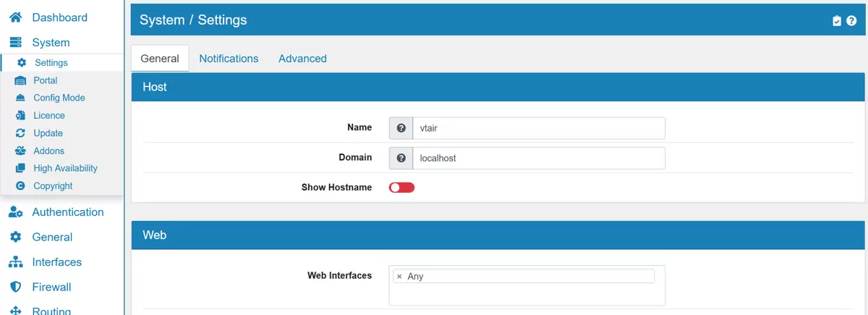Open the Web Interfaces selection box

[526, 295]
